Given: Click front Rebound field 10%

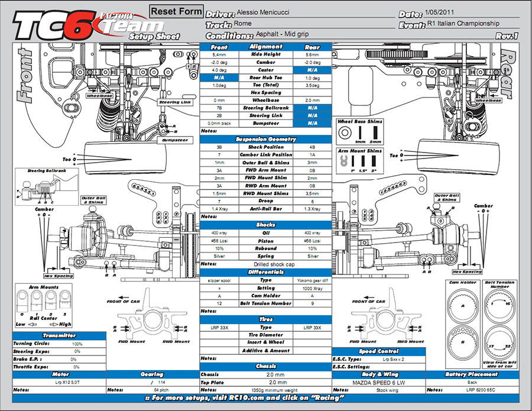Looking at the screenshot, I should [219, 248].
